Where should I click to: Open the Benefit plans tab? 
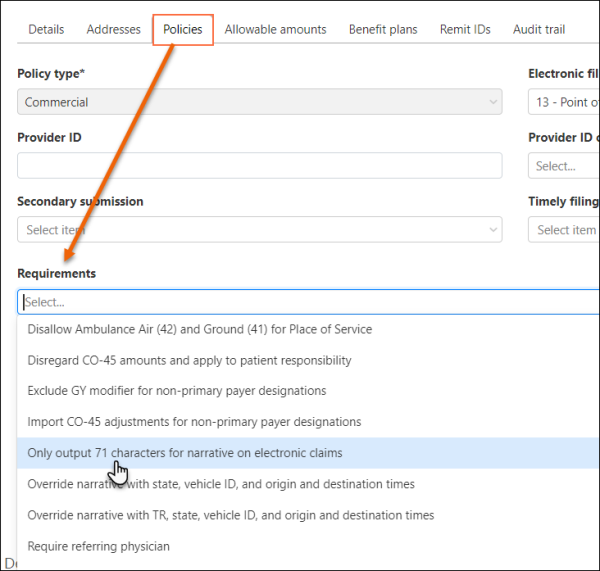click(383, 29)
